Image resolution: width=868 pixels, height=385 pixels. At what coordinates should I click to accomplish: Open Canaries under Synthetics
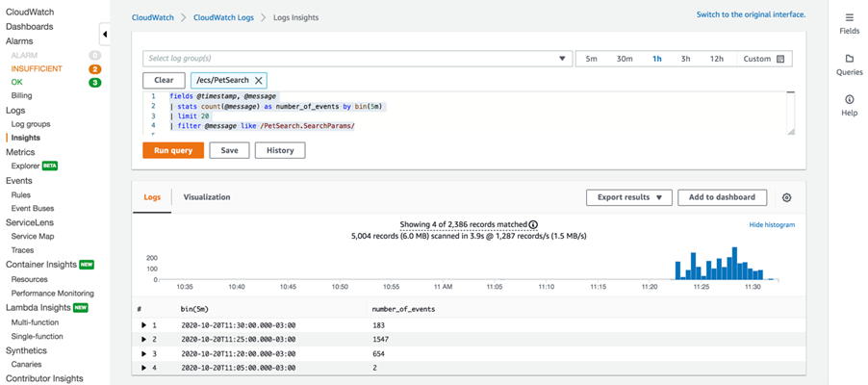tap(27, 365)
